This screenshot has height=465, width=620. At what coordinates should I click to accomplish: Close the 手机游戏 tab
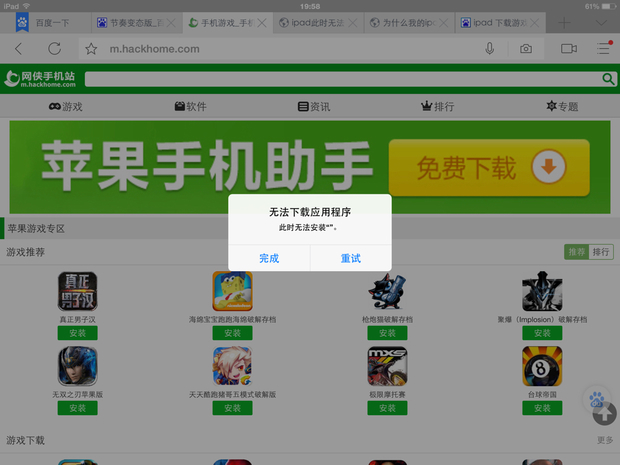262,23
